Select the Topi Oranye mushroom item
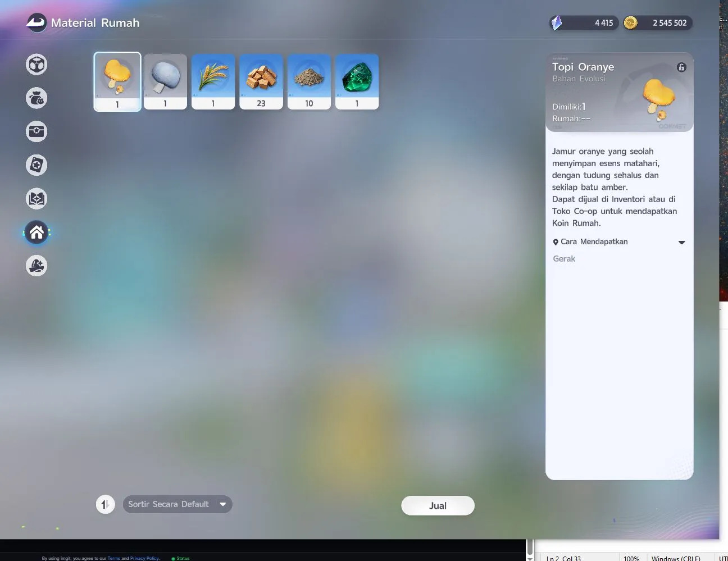728x561 pixels. tap(117, 81)
